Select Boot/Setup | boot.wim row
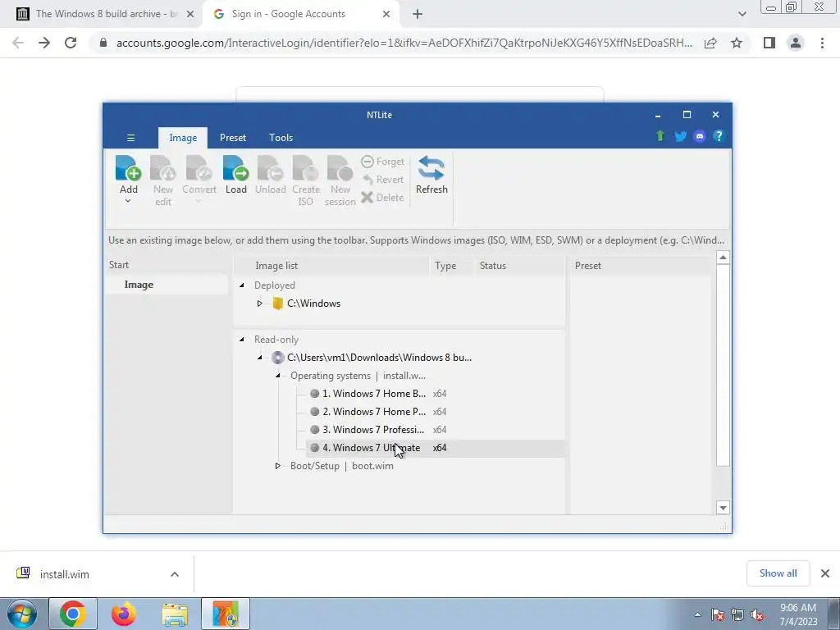This screenshot has width=840, height=630. 342,466
